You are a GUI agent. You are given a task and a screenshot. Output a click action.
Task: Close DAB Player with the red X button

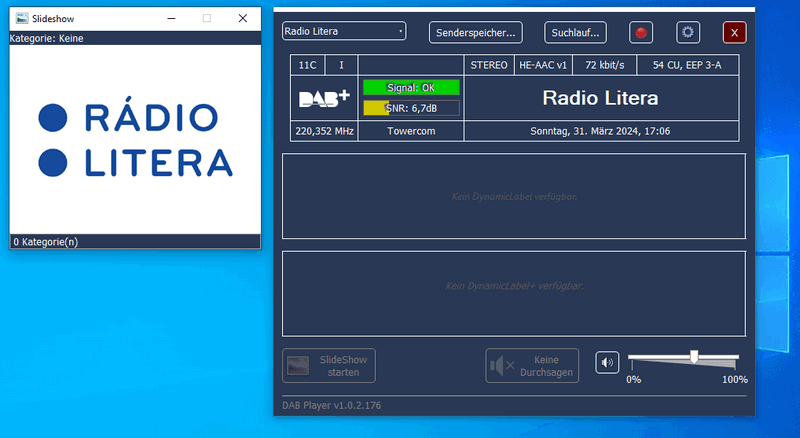coord(735,33)
